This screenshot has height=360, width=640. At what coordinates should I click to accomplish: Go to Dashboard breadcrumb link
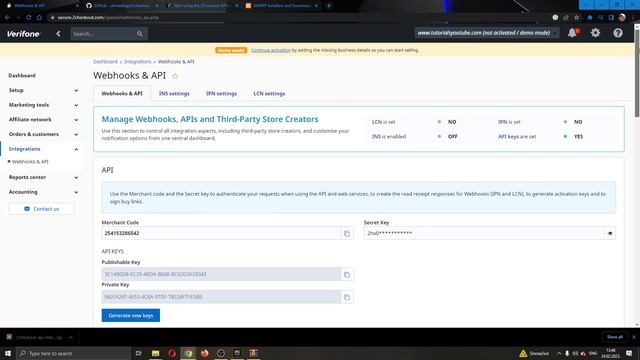[105, 62]
